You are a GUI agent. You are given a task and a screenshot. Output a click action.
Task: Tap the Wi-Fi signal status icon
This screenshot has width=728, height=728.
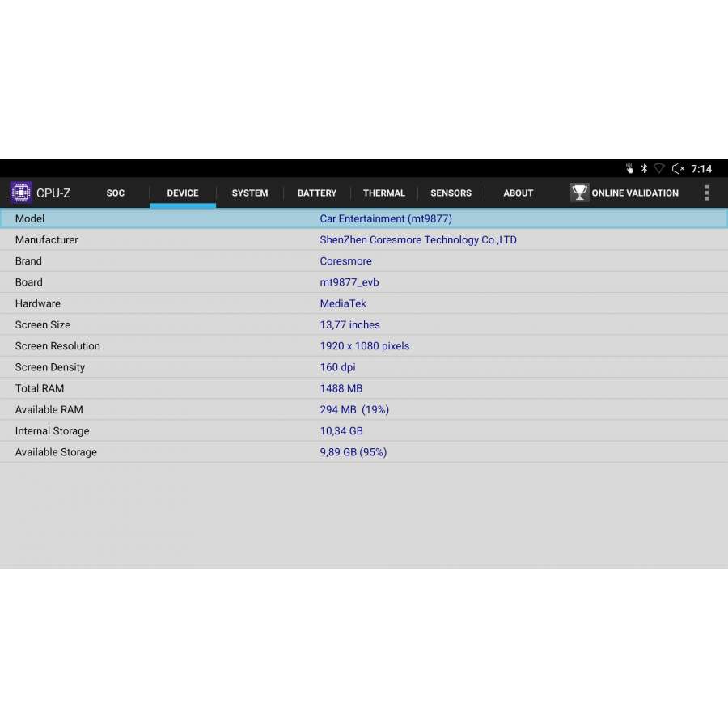pos(658,168)
